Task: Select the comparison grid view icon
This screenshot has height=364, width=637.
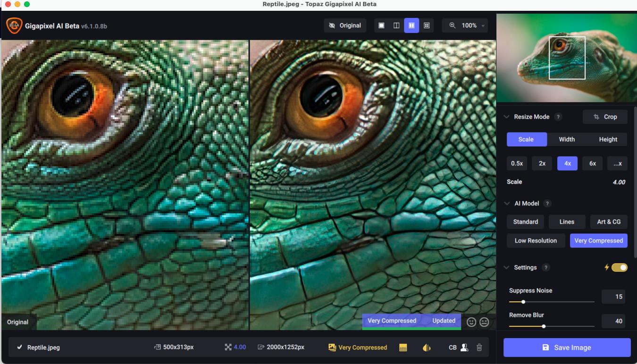Action: [x=427, y=25]
